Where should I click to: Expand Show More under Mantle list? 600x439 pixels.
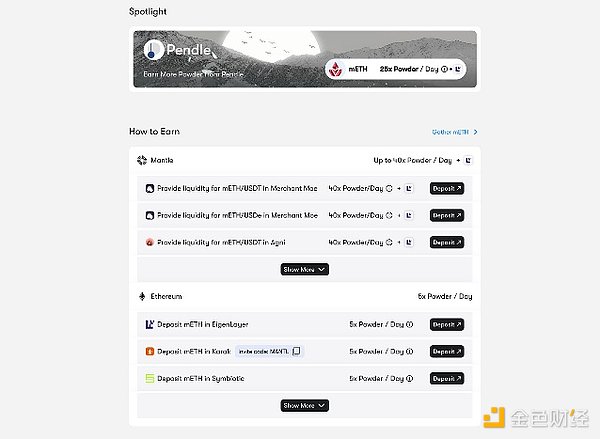pos(305,269)
